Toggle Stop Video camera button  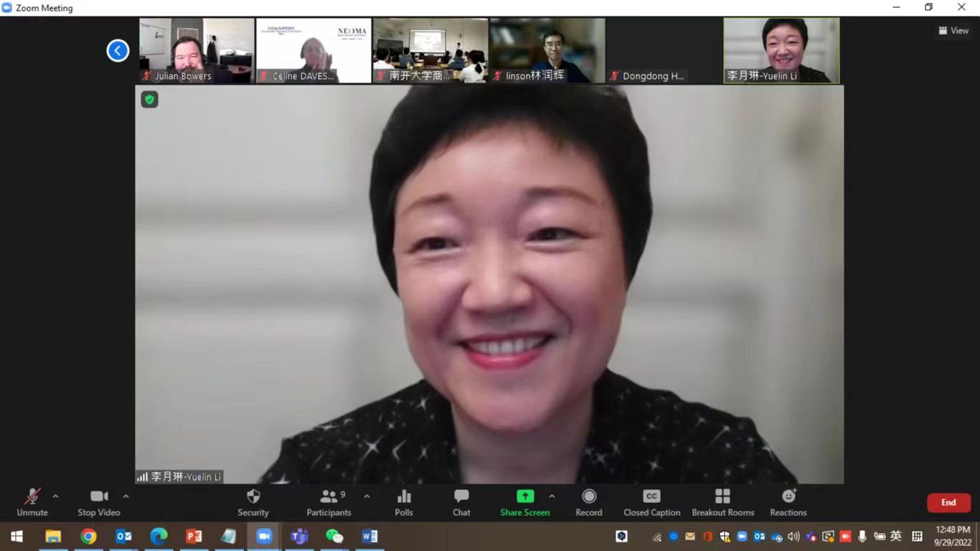(99, 502)
